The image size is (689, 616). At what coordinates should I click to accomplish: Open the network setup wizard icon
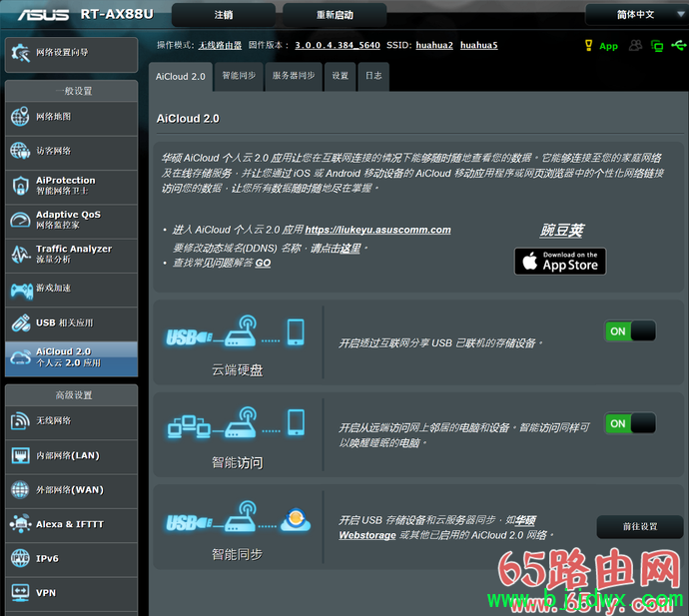point(20,53)
